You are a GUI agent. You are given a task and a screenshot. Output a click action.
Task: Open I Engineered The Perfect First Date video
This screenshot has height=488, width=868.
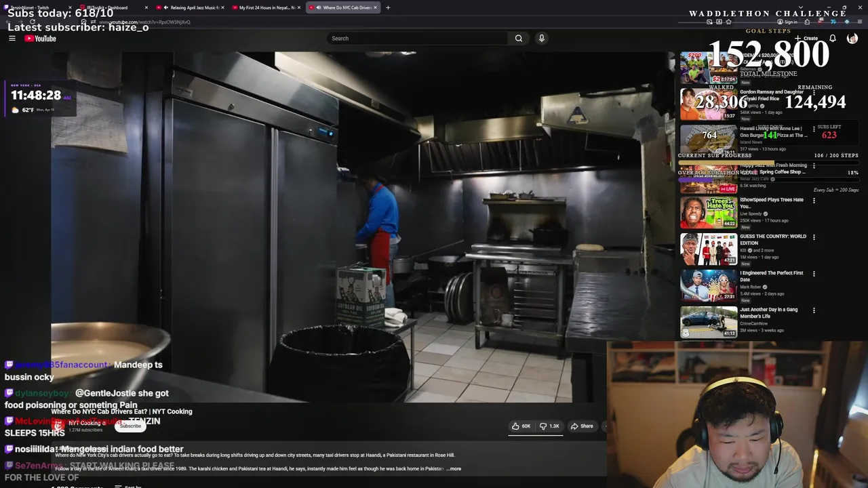709,287
